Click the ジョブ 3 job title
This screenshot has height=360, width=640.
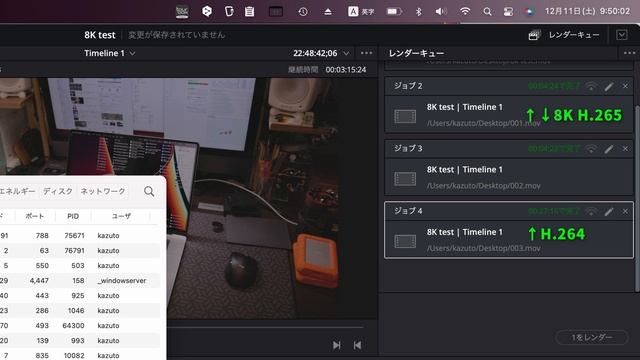[408, 148]
